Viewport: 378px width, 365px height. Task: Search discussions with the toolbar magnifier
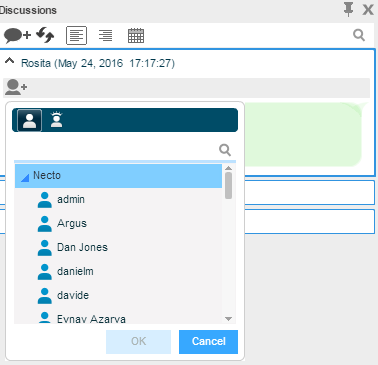tap(359, 35)
